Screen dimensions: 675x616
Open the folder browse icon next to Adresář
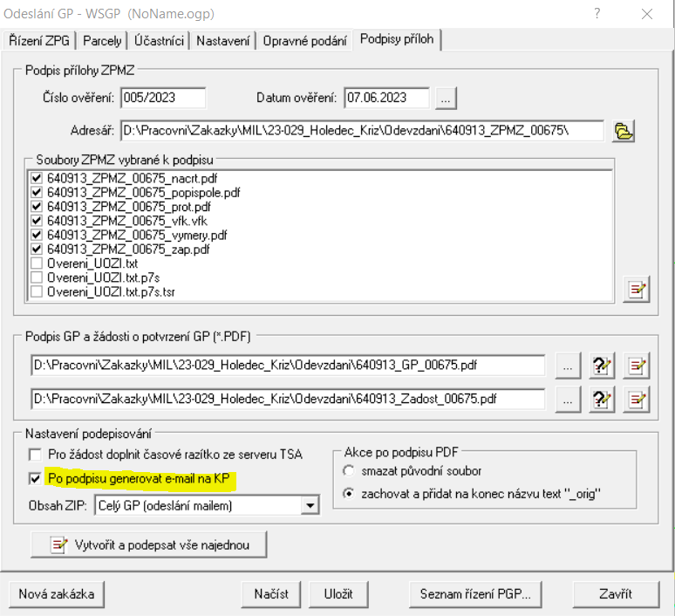coord(624,131)
